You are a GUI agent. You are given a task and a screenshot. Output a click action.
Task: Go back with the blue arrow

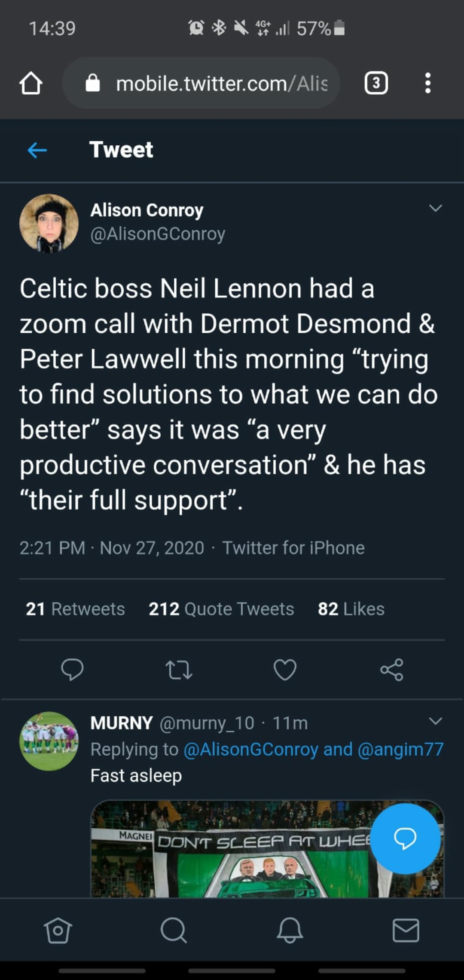click(x=37, y=150)
